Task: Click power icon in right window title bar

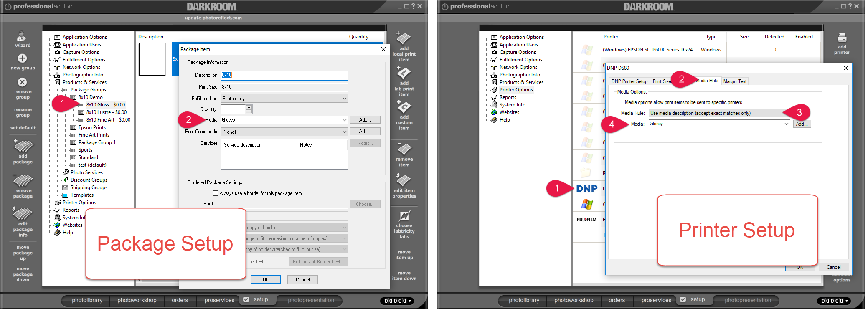Action: 444,6
